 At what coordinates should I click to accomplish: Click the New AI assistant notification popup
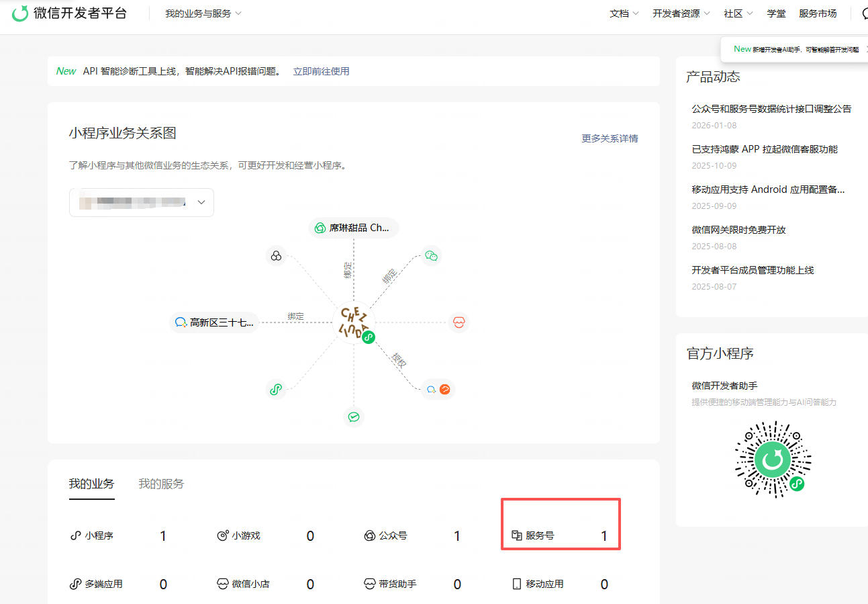click(x=795, y=49)
